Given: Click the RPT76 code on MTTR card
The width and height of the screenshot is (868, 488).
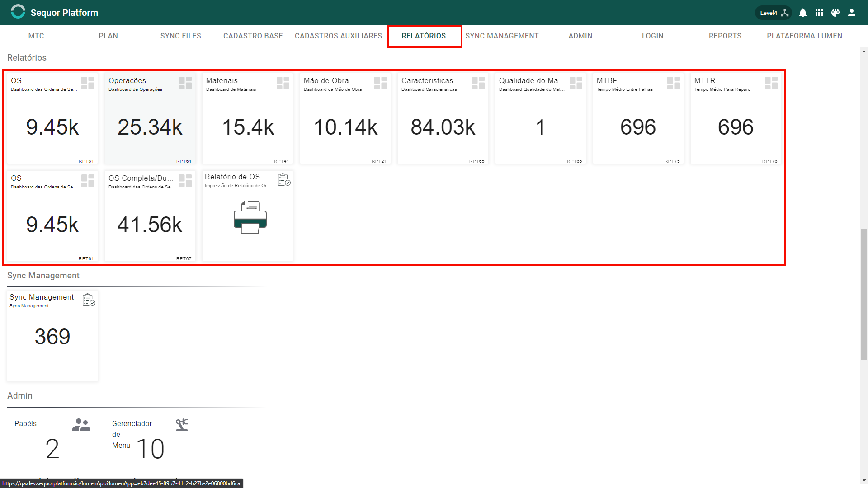Looking at the screenshot, I should (769, 161).
